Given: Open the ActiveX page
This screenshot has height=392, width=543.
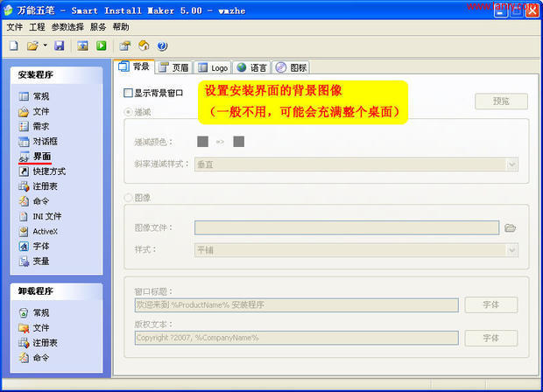Looking at the screenshot, I should pyautogui.click(x=38, y=231).
